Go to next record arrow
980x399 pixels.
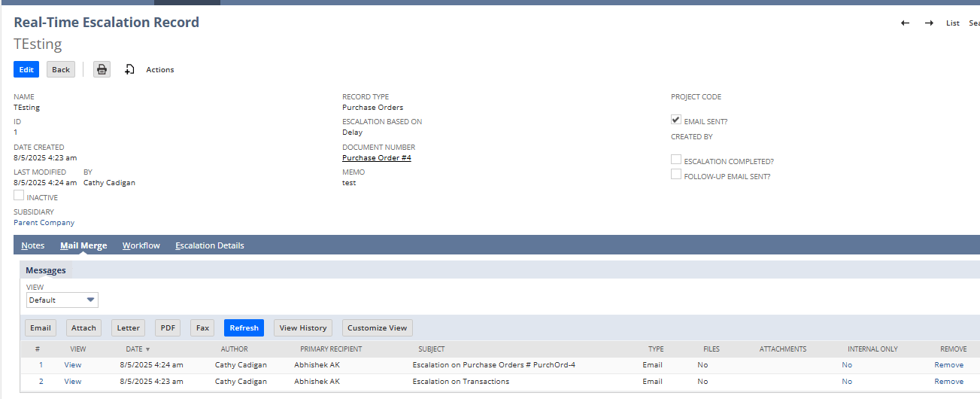929,23
